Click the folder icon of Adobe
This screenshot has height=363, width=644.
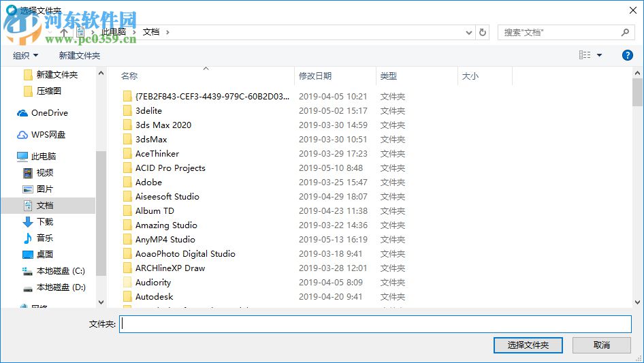127,182
